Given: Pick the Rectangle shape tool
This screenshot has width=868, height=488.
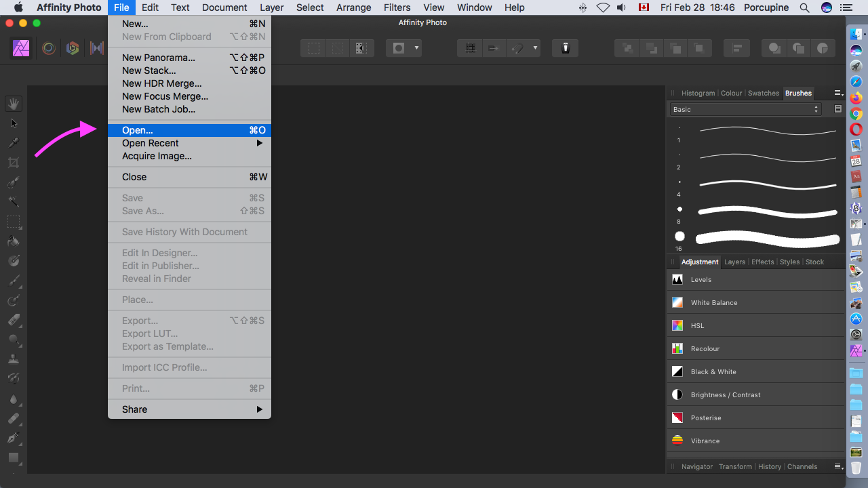Looking at the screenshot, I should click(14, 457).
